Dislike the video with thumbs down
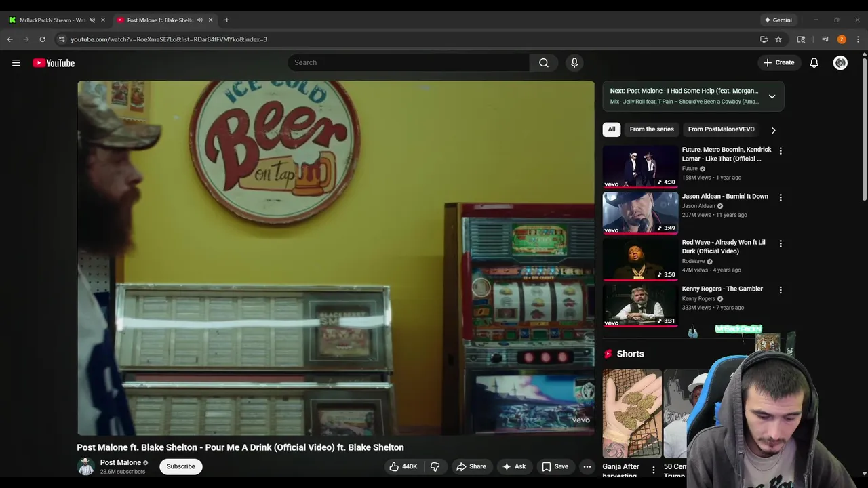This screenshot has height=488, width=868. click(x=435, y=466)
